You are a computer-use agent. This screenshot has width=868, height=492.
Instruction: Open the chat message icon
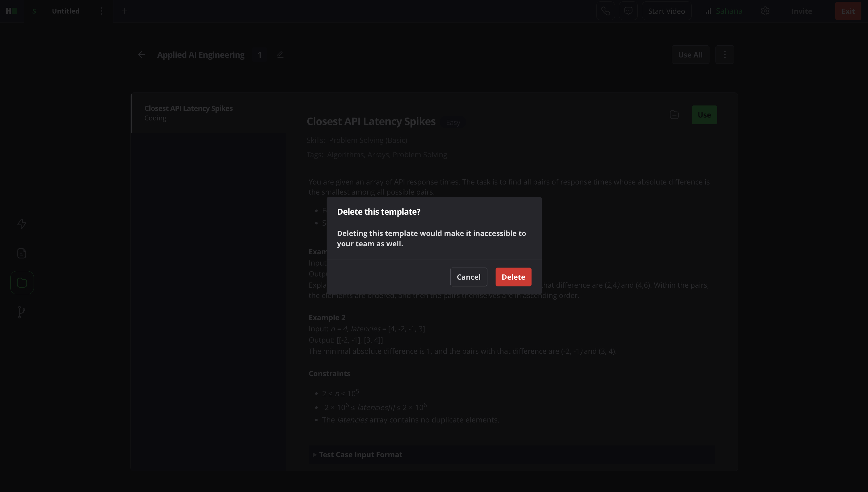pos(628,11)
